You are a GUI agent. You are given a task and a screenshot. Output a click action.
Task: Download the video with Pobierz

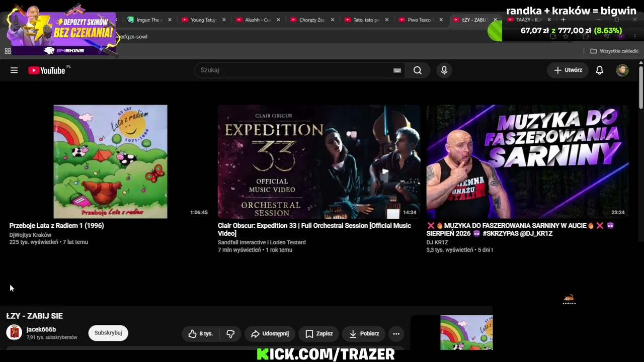pyautogui.click(x=364, y=333)
